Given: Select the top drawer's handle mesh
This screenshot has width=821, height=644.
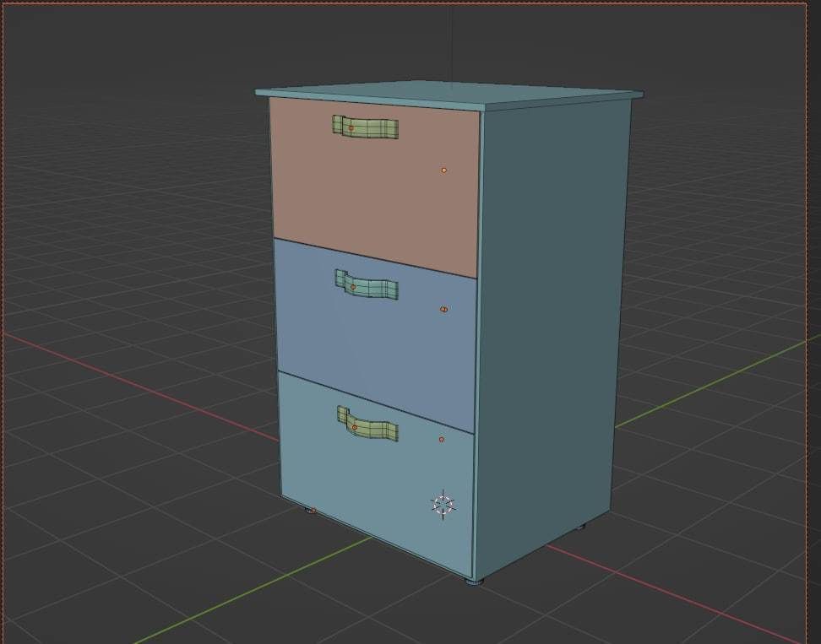Looking at the screenshot, I should click(x=365, y=127).
